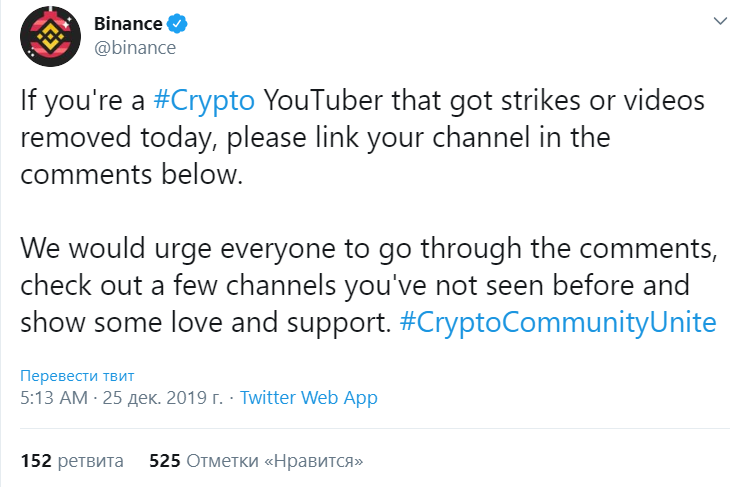Follow the #Crypto hashtag
This screenshot has width=744, height=487.
204,101
